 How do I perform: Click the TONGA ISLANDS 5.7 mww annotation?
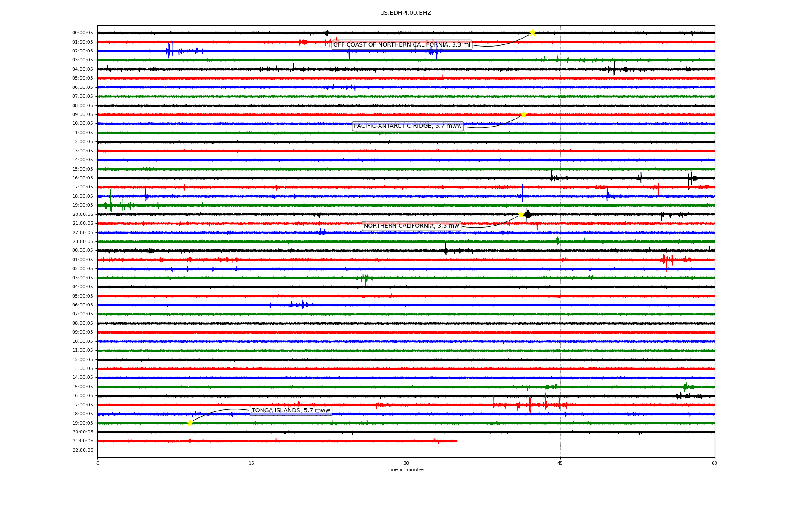(291, 411)
